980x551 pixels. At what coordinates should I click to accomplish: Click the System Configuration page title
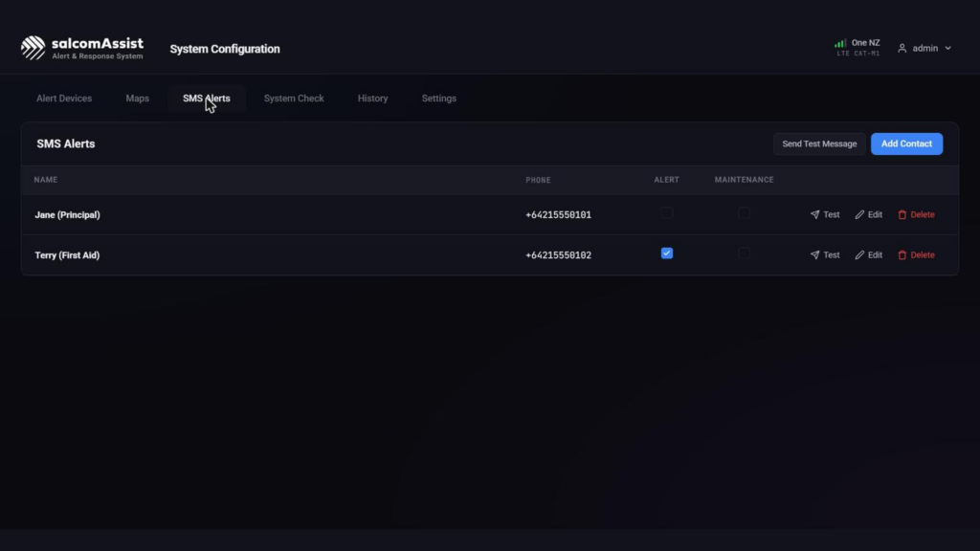[225, 49]
